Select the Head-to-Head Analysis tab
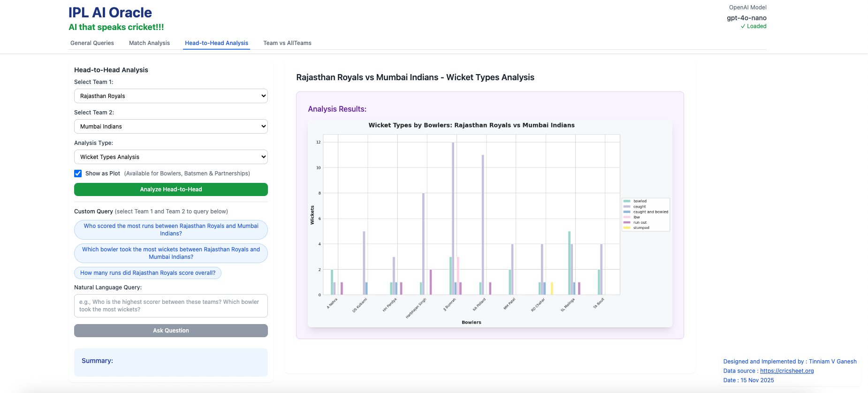Image resolution: width=868 pixels, height=393 pixels. click(216, 43)
